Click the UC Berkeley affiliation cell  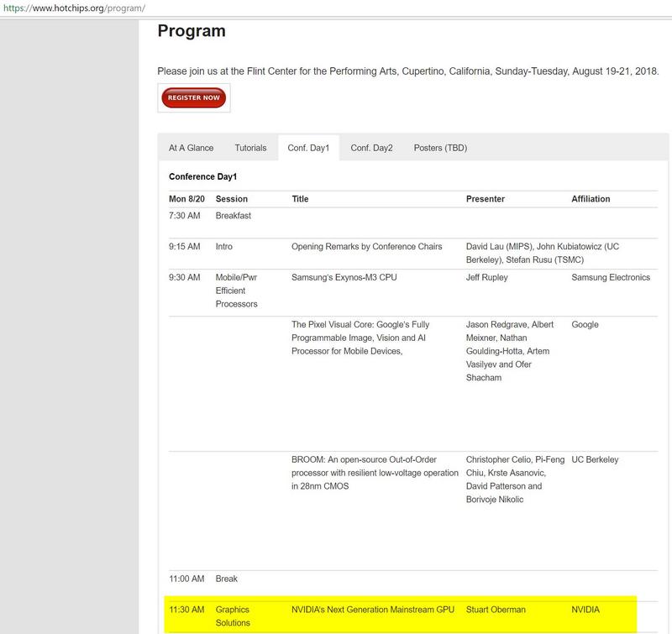tap(595, 459)
